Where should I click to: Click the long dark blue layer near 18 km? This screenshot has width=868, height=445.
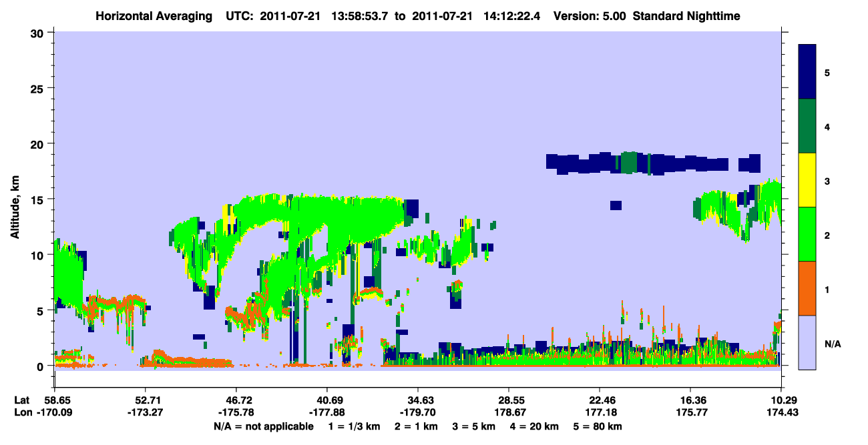(x=653, y=163)
